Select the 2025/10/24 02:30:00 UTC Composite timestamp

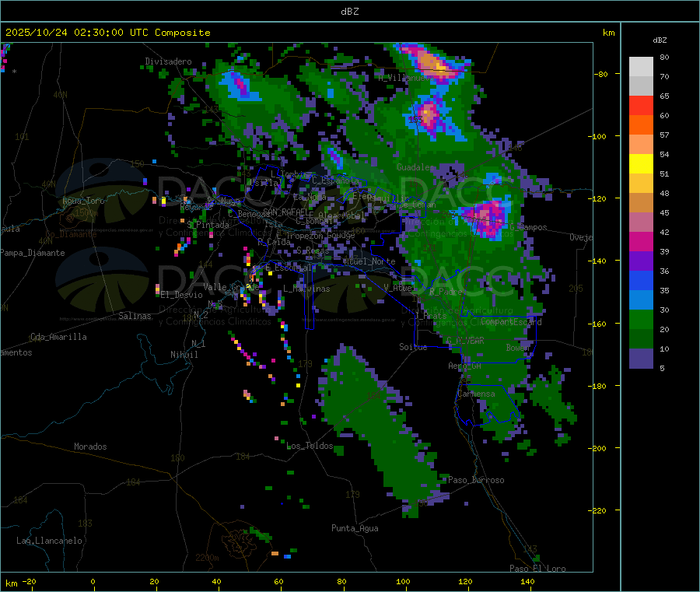[107, 33]
